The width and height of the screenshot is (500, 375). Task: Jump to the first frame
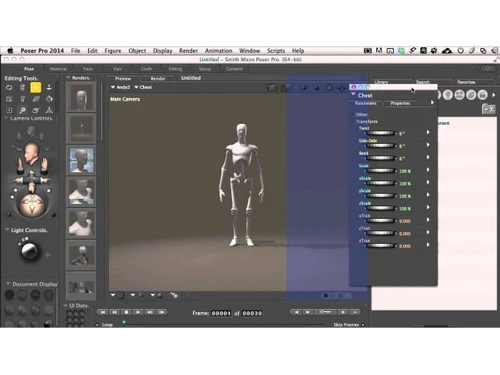point(103,312)
